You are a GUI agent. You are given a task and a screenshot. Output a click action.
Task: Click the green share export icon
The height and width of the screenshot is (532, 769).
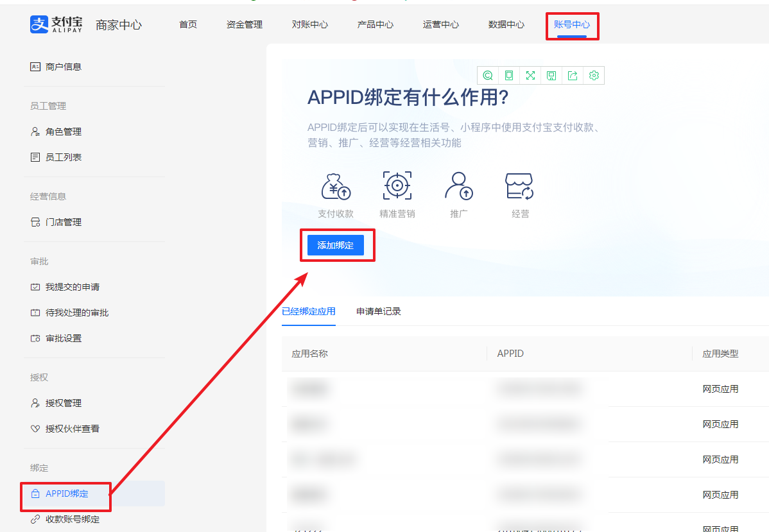573,76
